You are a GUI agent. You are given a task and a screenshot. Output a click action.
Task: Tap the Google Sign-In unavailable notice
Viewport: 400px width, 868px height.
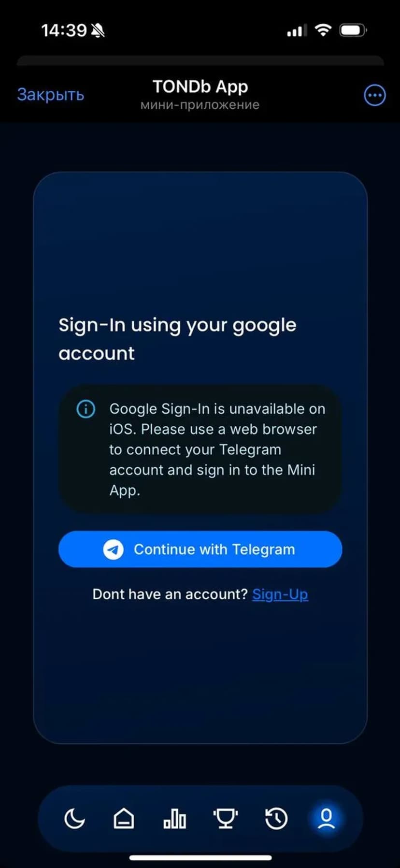(200, 449)
